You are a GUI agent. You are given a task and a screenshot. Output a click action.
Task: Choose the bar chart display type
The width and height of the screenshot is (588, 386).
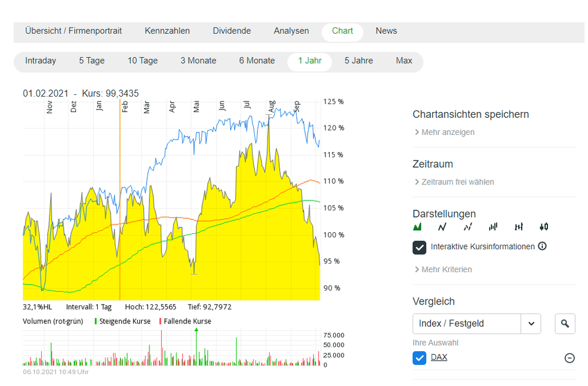493,226
